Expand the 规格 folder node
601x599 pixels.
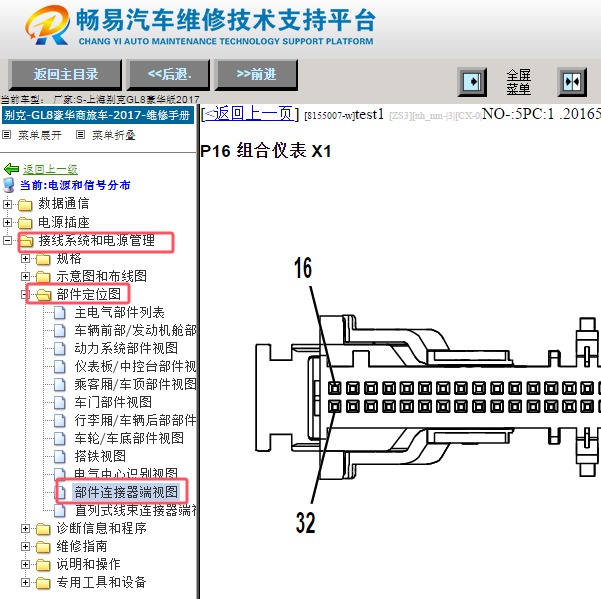(25, 258)
